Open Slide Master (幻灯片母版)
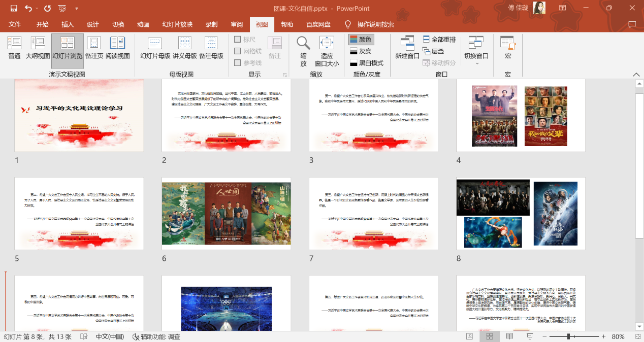644x342 pixels. [155, 48]
